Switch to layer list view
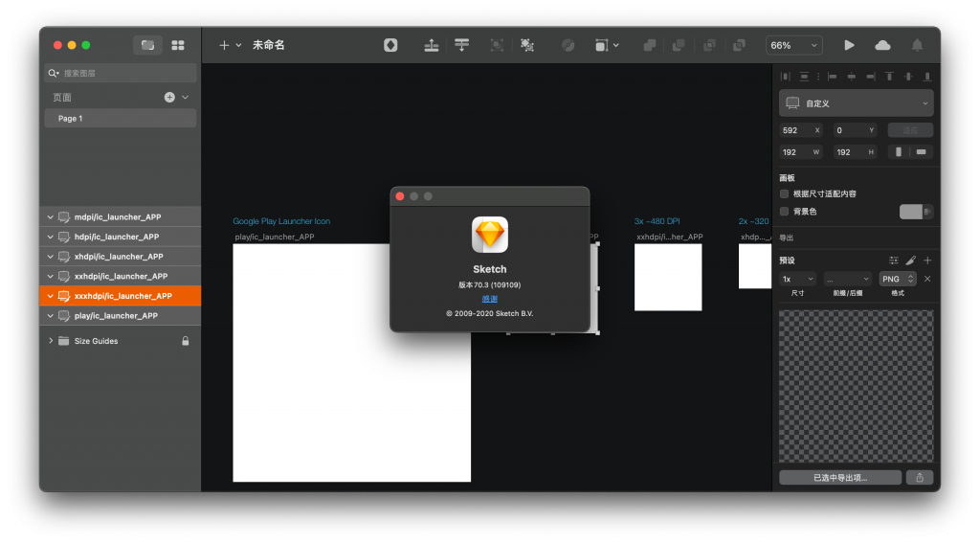 pyautogui.click(x=147, y=45)
